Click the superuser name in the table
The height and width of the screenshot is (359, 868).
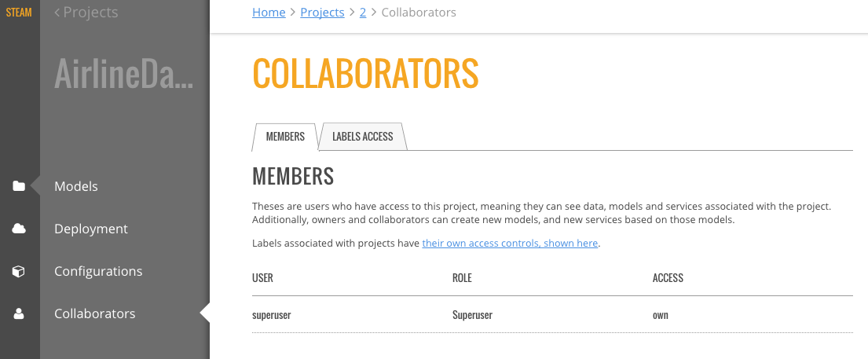tap(273, 315)
